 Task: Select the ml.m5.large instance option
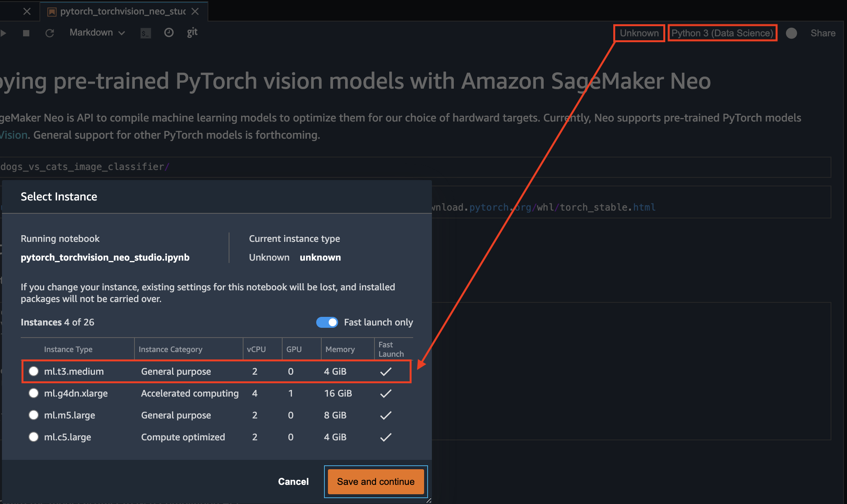[x=34, y=415]
